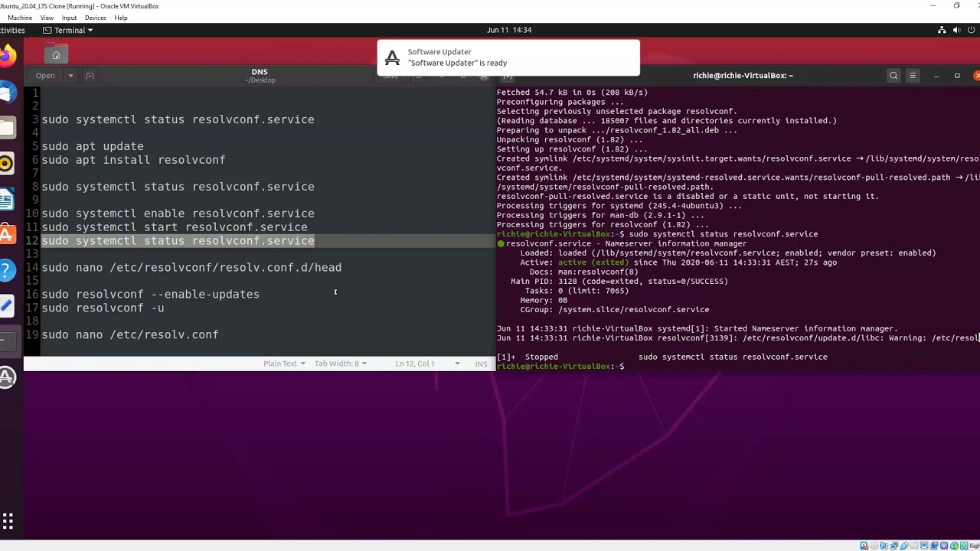Open the VirtualBox Input menu
Image resolution: width=980 pixels, height=551 pixels.
tap(69, 18)
